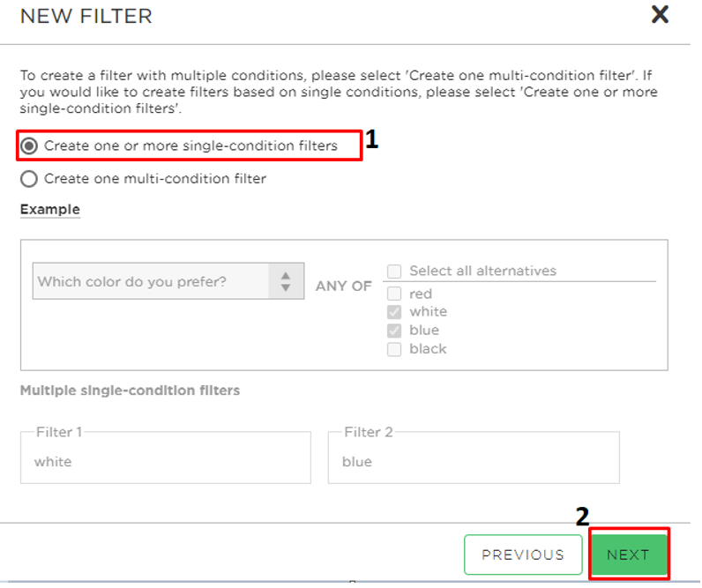Open the 'Which color do you prefer?' dropdown
This screenshot has width=702, height=588.
(168, 281)
